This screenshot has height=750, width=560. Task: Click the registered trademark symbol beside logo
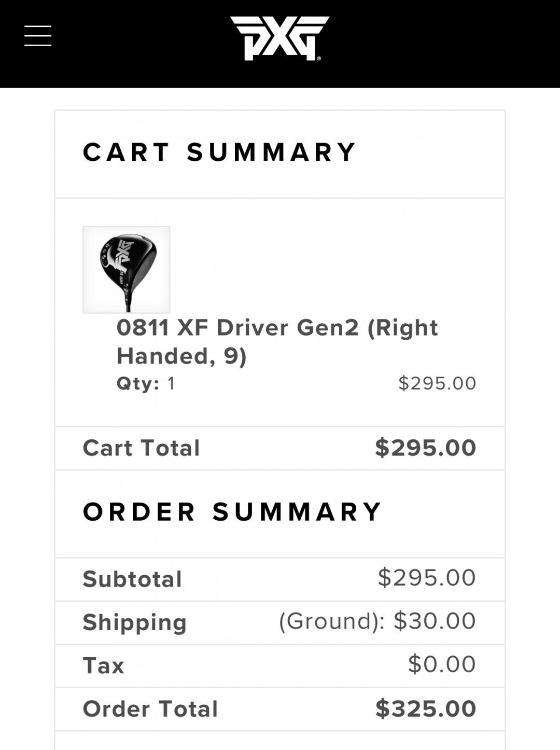tap(319, 58)
